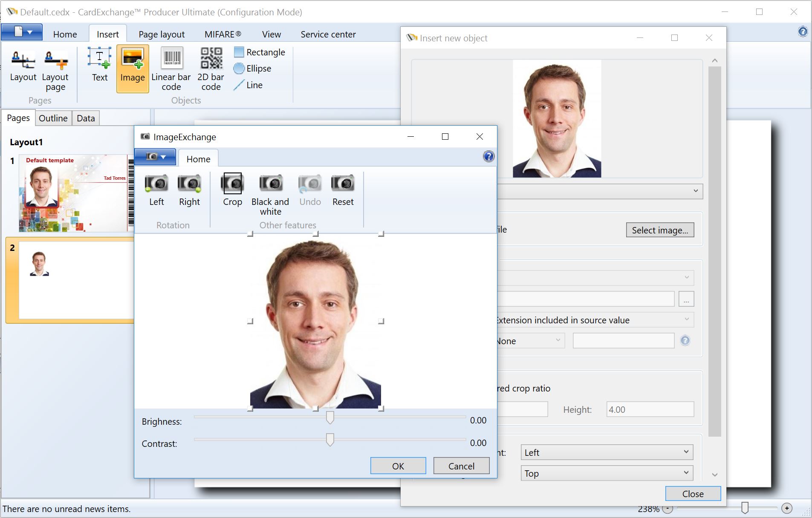812x518 pixels.
Task: Cancel the ImageExchange dialog
Action: 461,466
